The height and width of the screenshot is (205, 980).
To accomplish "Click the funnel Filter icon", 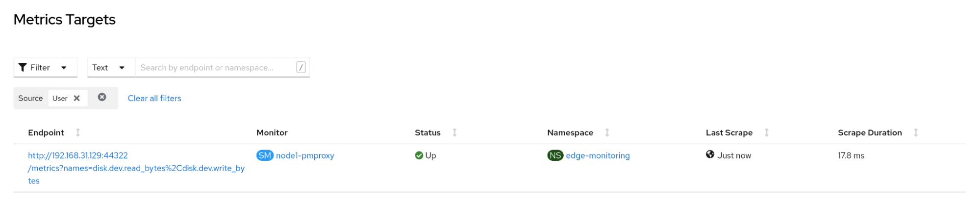I will coord(23,68).
